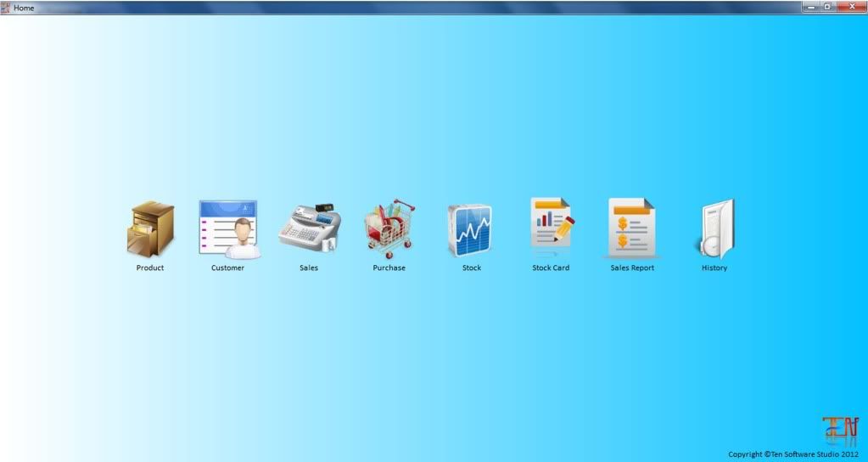Click the Stock label text

click(x=472, y=268)
